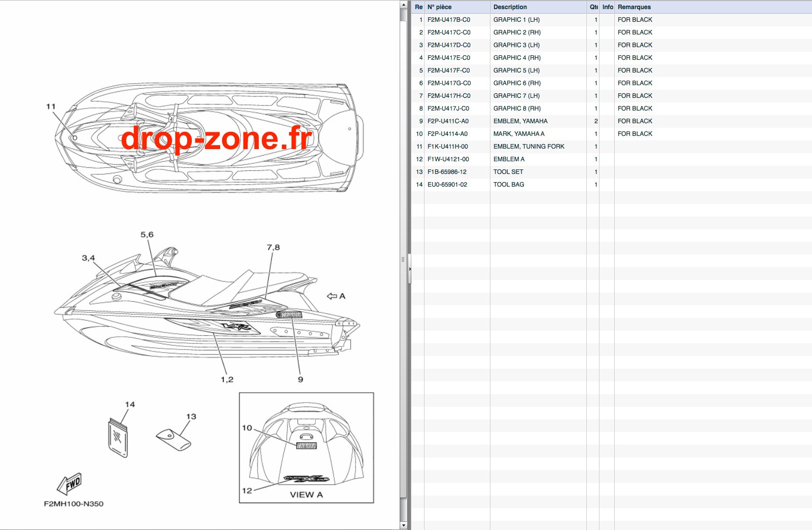
Task: Click diagram callout number 11
Action: click(51, 107)
